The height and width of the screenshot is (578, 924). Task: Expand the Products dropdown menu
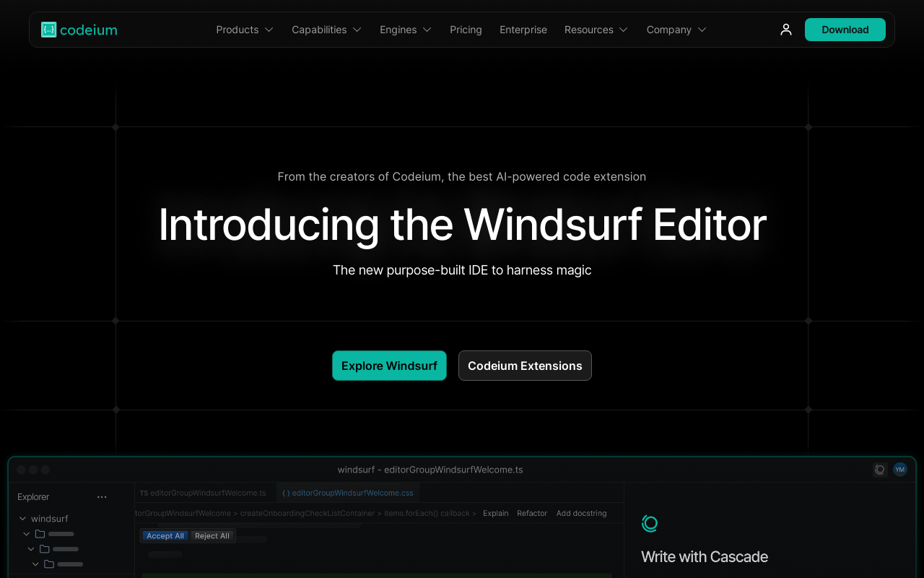(245, 30)
